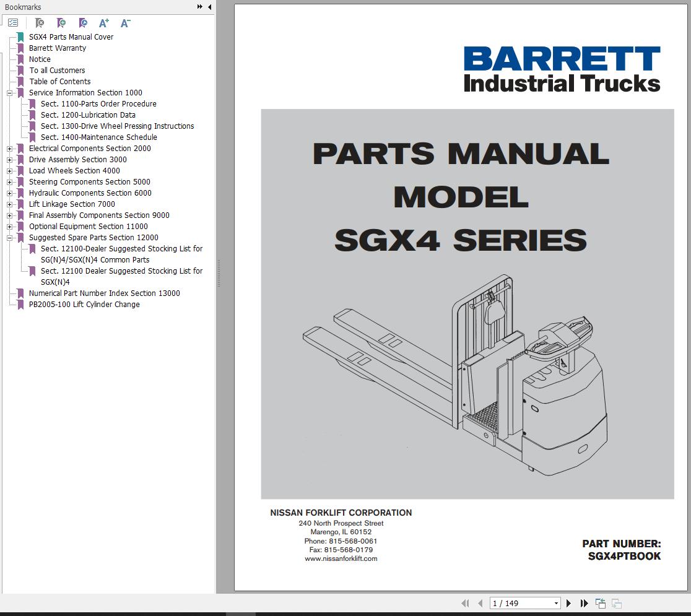Click the www.nissanforklift.com link
Image resolution: width=691 pixels, height=616 pixels.
(341, 558)
